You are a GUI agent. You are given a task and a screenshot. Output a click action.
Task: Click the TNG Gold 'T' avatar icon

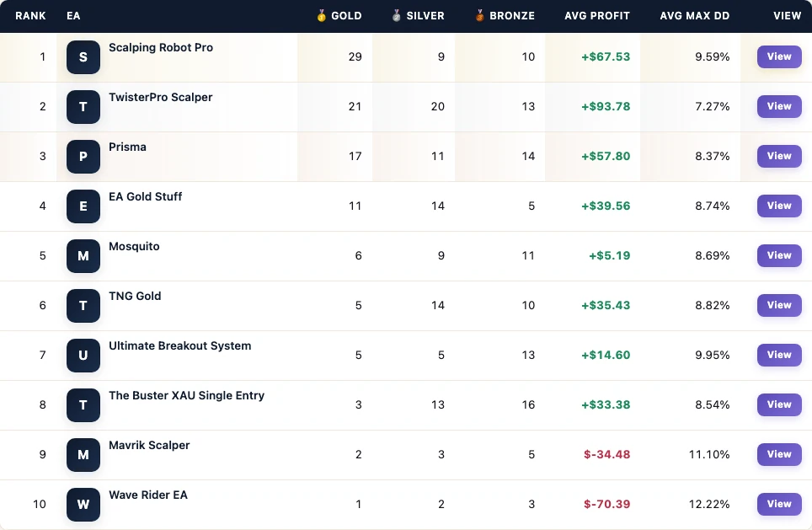tap(83, 306)
